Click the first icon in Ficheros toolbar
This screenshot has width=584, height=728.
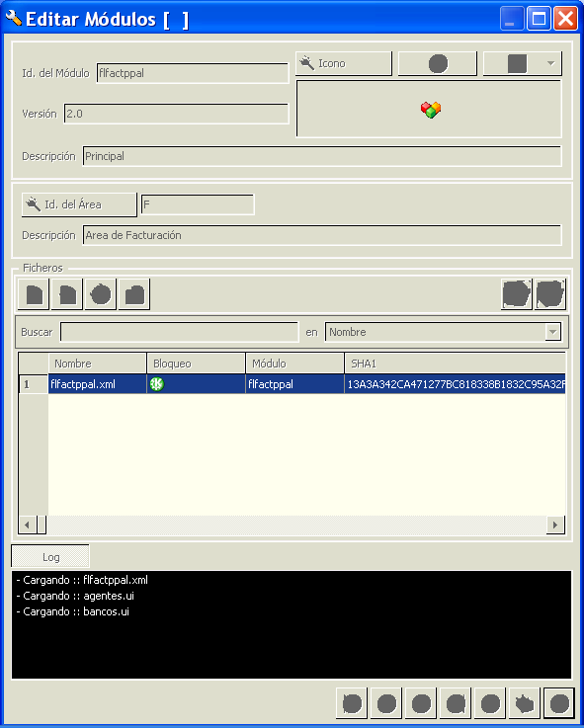point(34,294)
